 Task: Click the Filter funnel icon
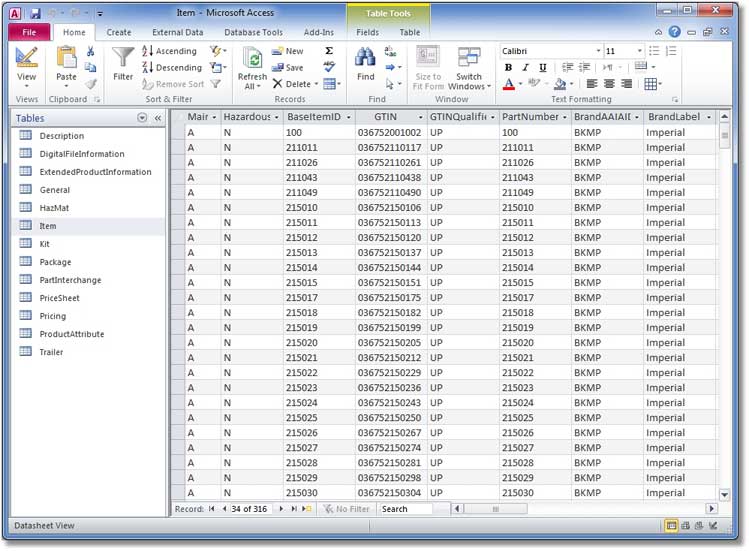(123, 62)
